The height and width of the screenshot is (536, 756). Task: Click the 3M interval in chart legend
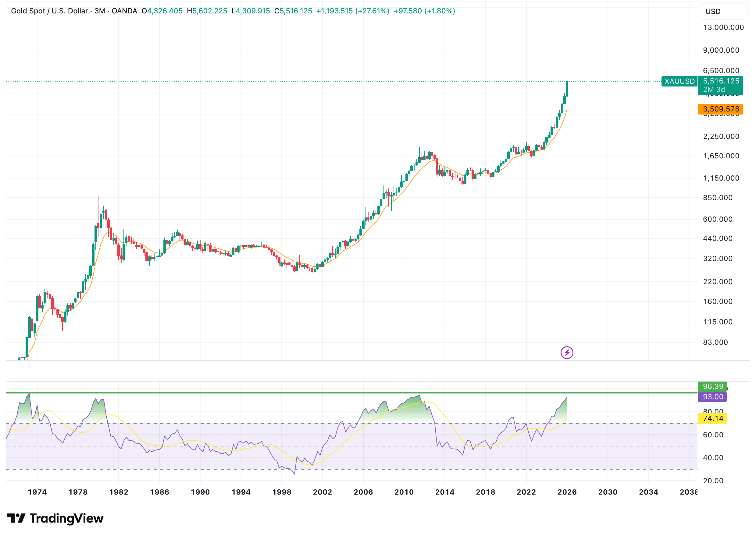coord(100,11)
